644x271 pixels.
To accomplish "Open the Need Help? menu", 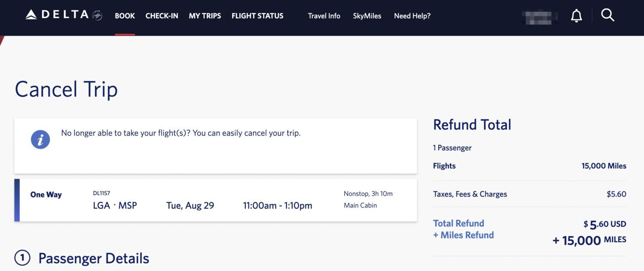I will click(x=412, y=16).
